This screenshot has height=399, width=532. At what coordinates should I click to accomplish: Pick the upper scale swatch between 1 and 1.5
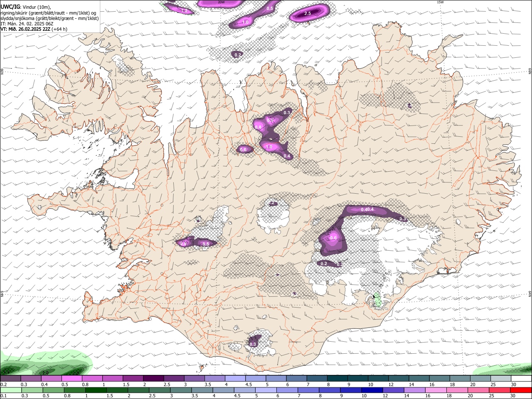pos(112,379)
